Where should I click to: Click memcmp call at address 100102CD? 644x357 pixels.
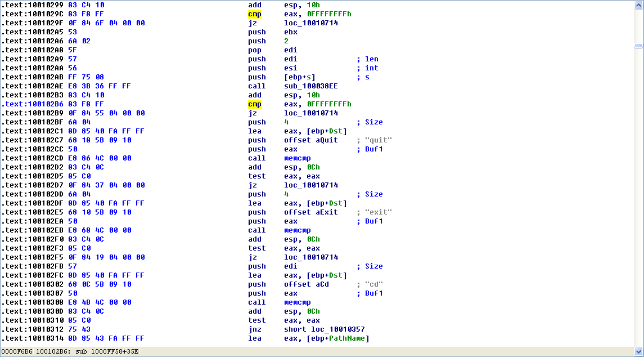pos(298,158)
